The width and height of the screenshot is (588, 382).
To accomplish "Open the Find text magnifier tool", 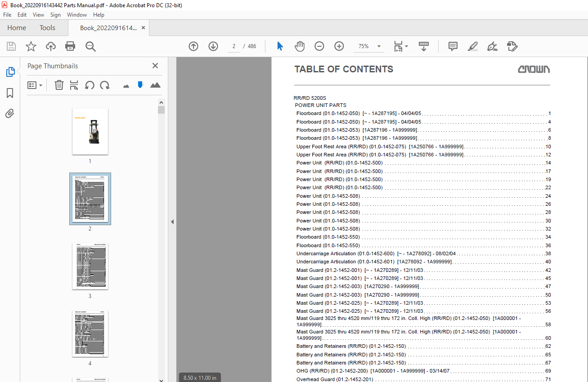I will [x=90, y=46].
